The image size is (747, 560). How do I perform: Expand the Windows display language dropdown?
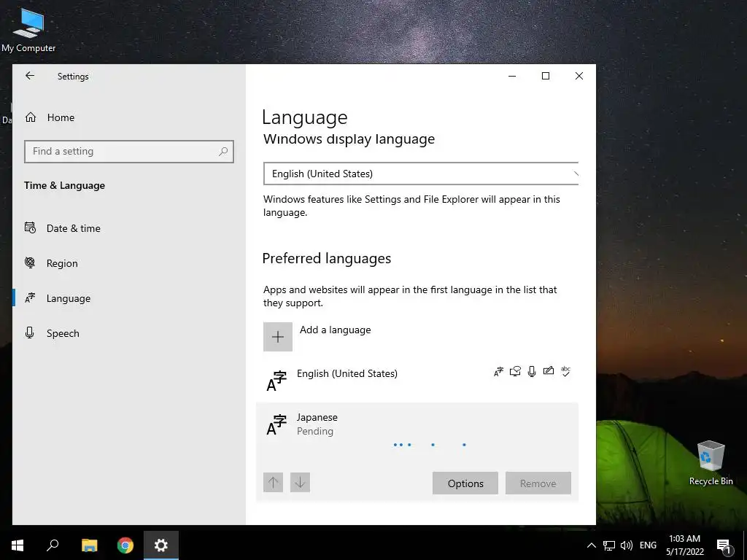[421, 174]
